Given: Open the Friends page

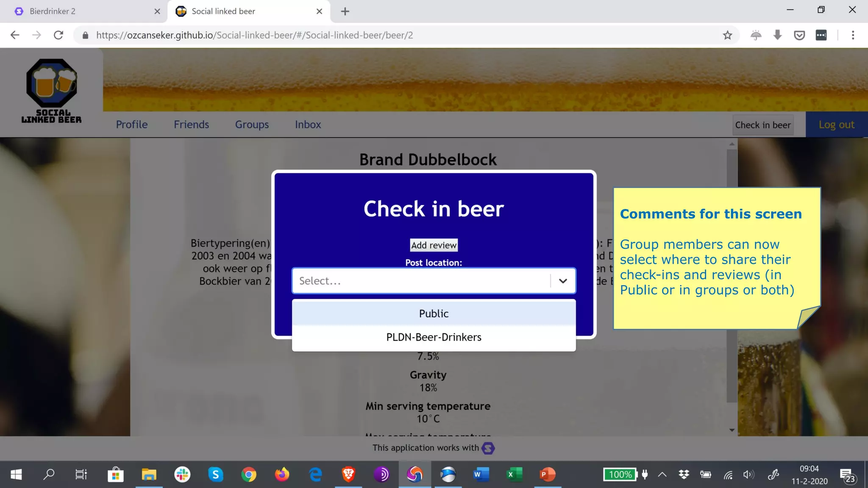Looking at the screenshot, I should tap(192, 125).
